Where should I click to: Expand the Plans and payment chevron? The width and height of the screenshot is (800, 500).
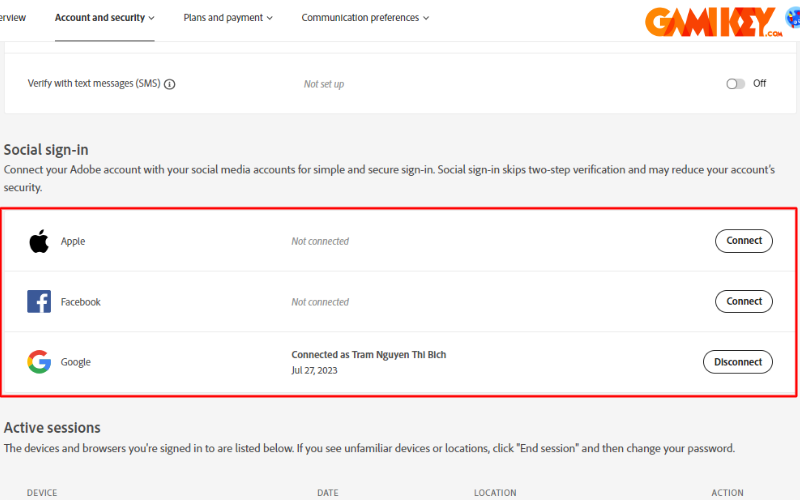pos(269,18)
